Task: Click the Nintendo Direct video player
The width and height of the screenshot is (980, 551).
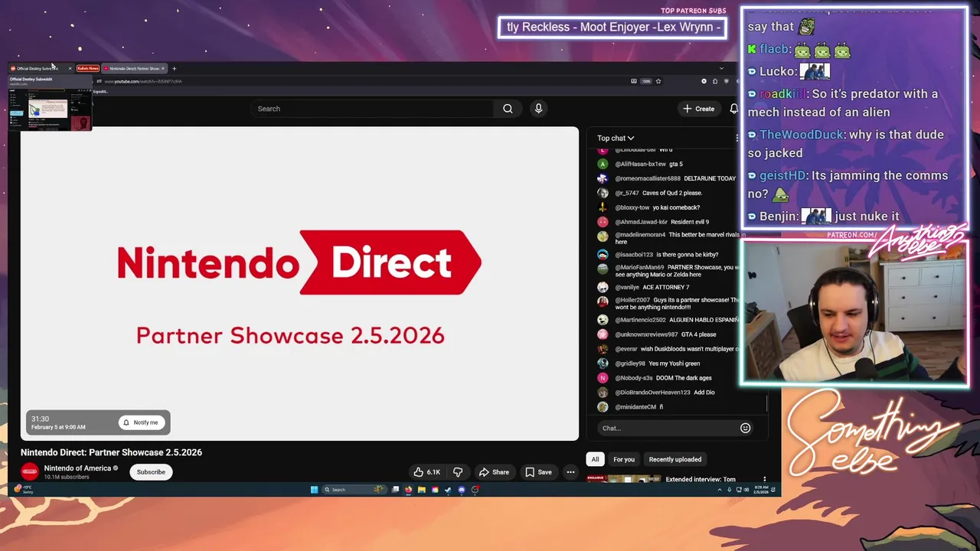Action: [299, 283]
